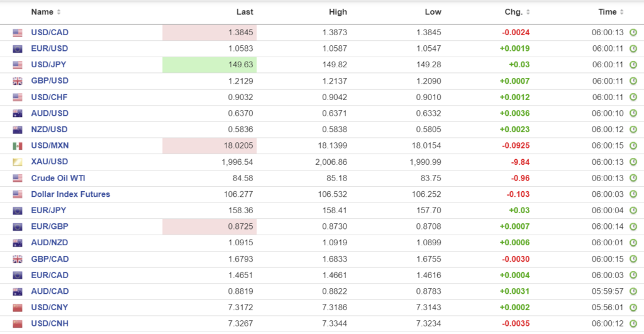The width and height of the screenshot is (644, 334).
Task: Click the EU flag icon beside EUR/USD
Action: click(x=18, y=49)
